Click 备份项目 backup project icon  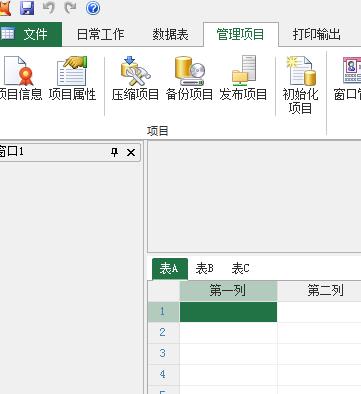click(x=189, y=78)
